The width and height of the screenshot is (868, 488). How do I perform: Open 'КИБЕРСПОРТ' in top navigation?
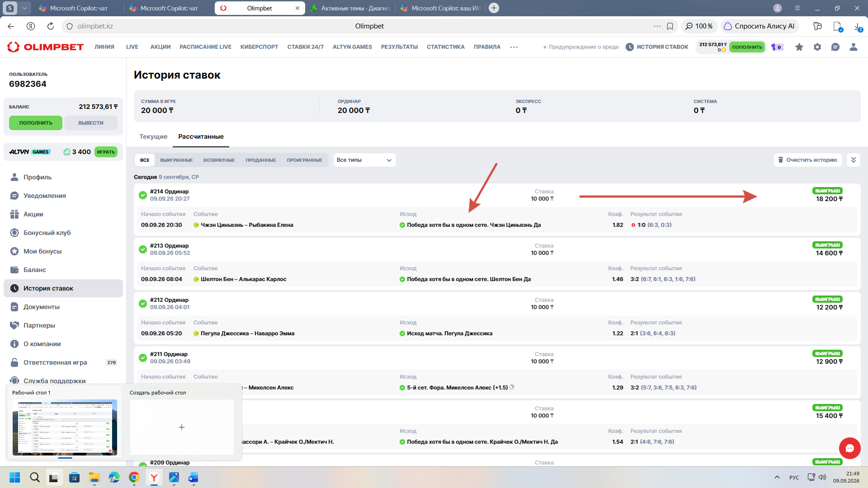[259, 47]
